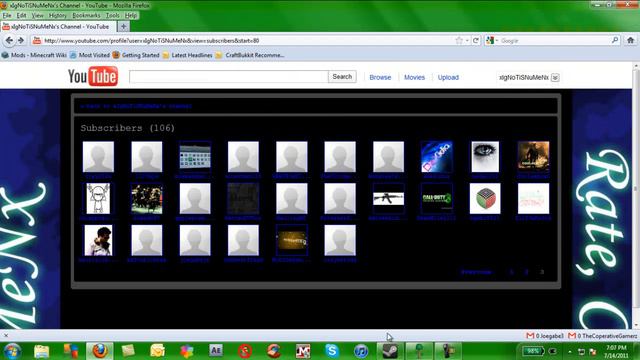Open Sticky Notes from the taskbar
This screenshot has width=640, height=360.
coord(128,351)
